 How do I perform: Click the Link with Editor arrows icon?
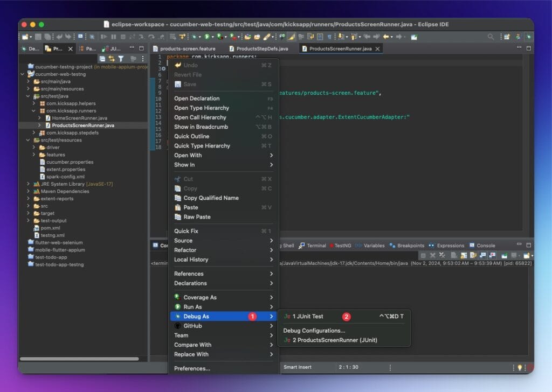112,59
